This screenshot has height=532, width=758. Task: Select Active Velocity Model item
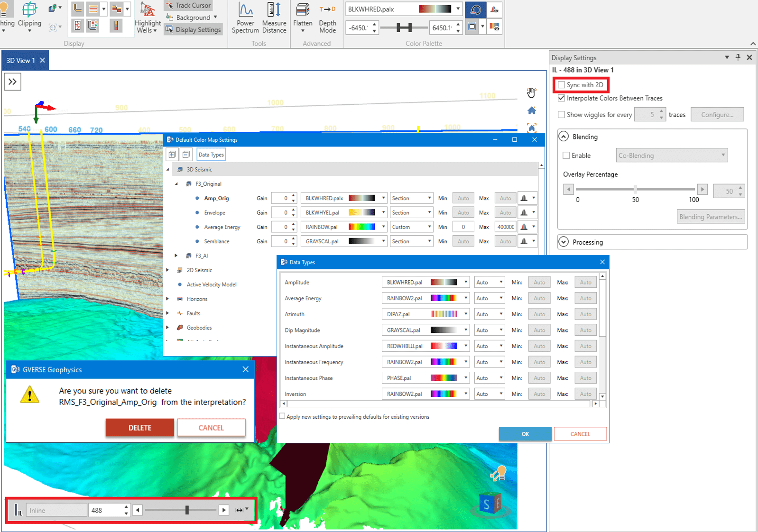tap(212, 284)
